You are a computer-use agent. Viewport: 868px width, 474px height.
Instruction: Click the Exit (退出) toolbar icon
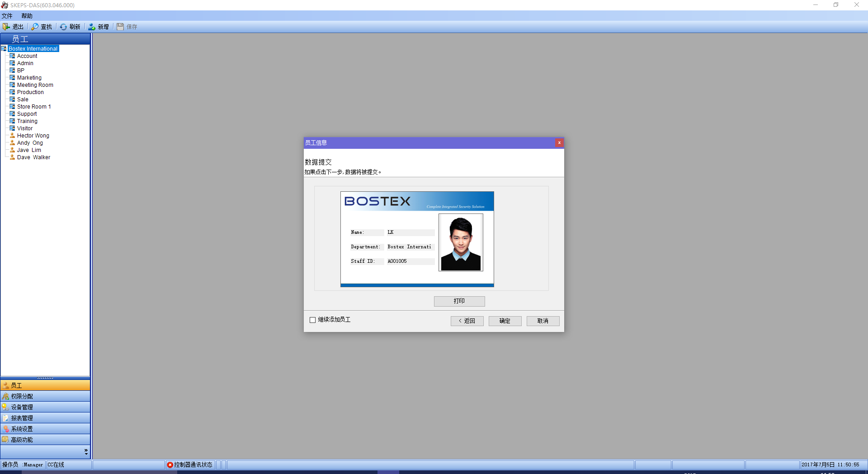[6, 27]
